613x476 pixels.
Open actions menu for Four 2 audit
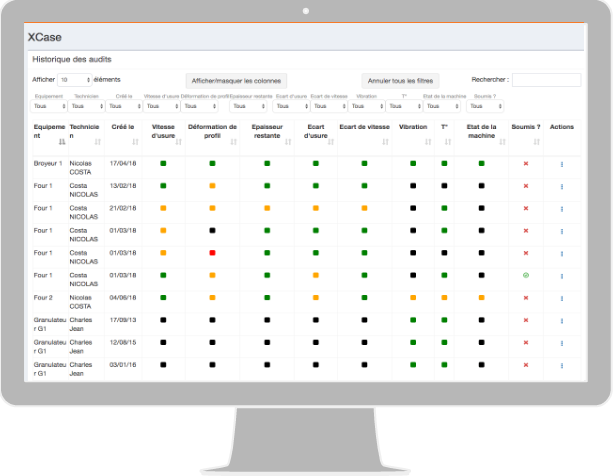click(562, 298)
